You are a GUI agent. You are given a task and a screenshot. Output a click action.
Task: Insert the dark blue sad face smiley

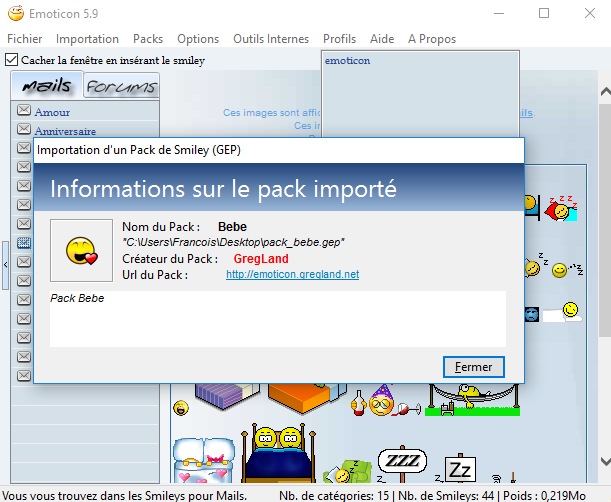(x=532, y=314)
